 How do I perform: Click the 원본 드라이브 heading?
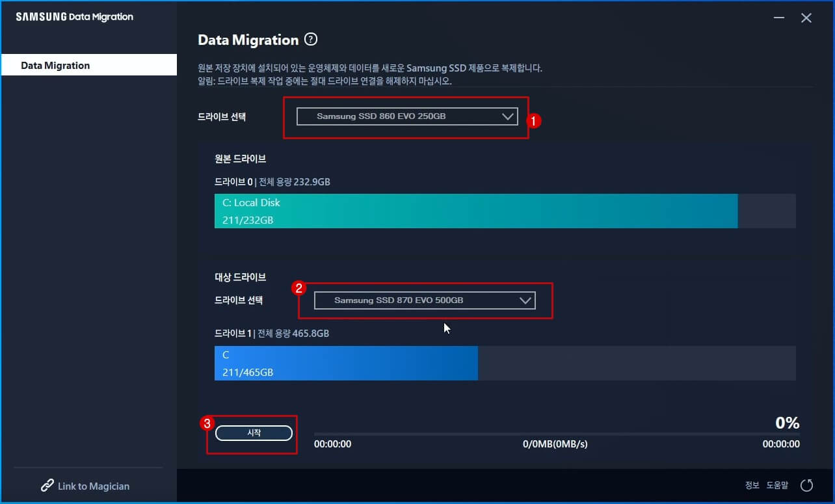(x=240, y=159)
